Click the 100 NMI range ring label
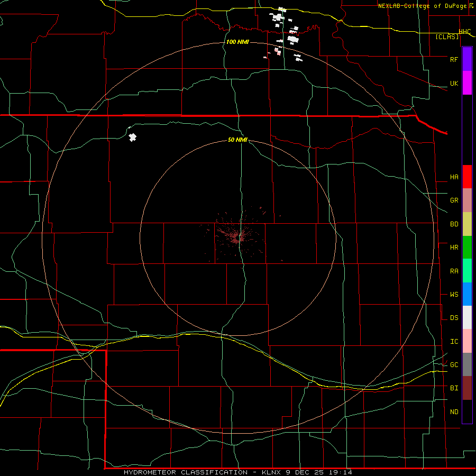Screen dimensions: 476x476 click(237, 42)
